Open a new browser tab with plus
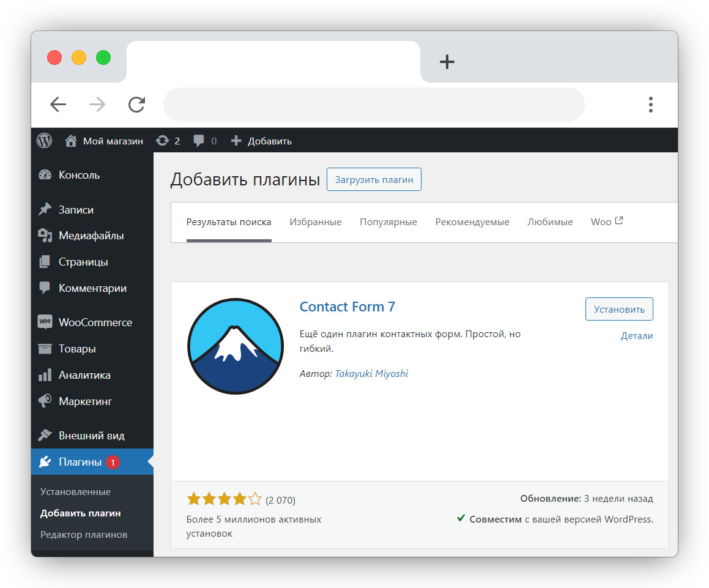 (x=447, y=62)
